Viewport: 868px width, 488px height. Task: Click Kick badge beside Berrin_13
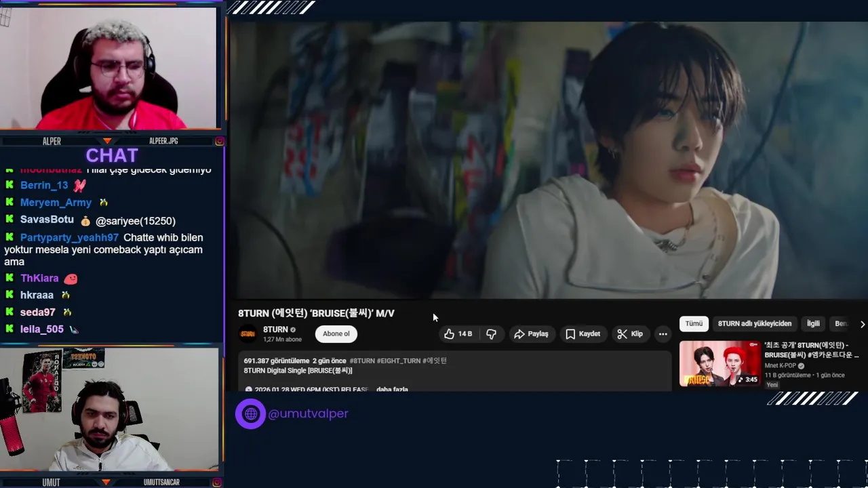pos(9,185)
